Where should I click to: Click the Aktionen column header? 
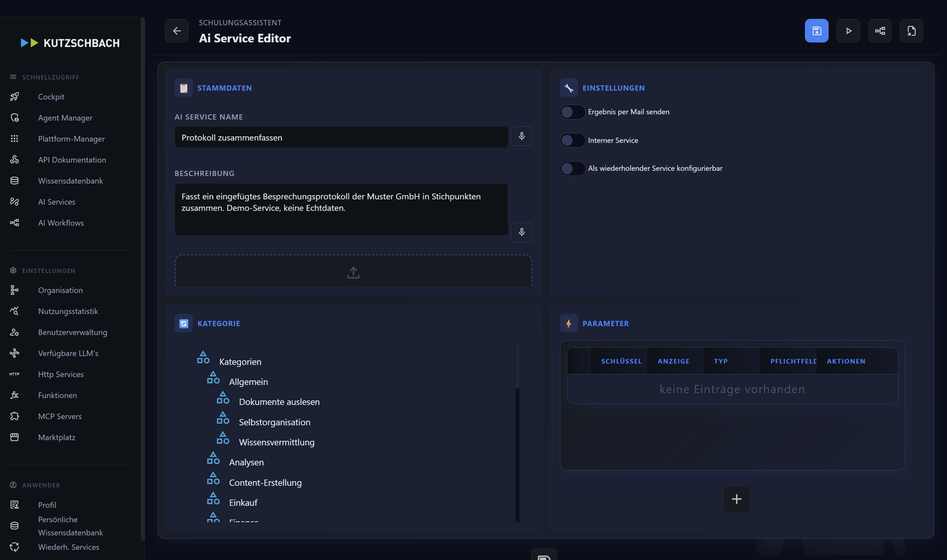click(846, 362)
